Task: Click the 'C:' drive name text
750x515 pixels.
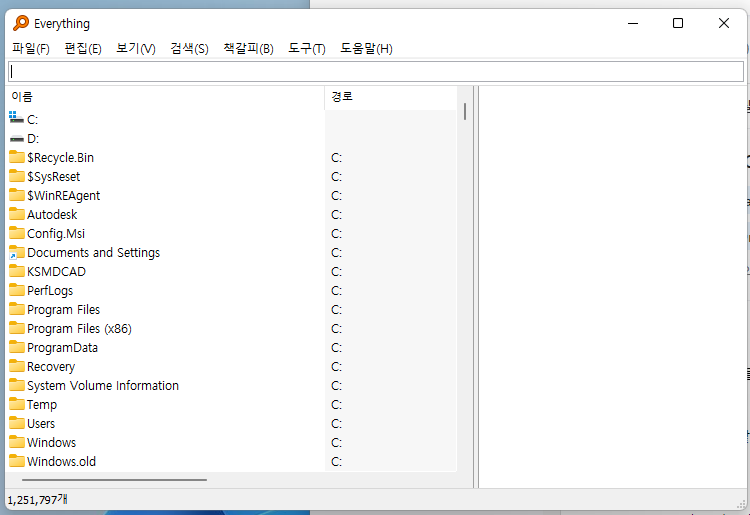Action: (33, 120)
